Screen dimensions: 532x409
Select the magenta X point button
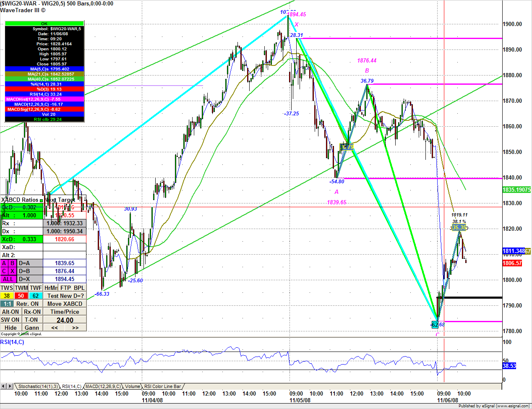13,271
